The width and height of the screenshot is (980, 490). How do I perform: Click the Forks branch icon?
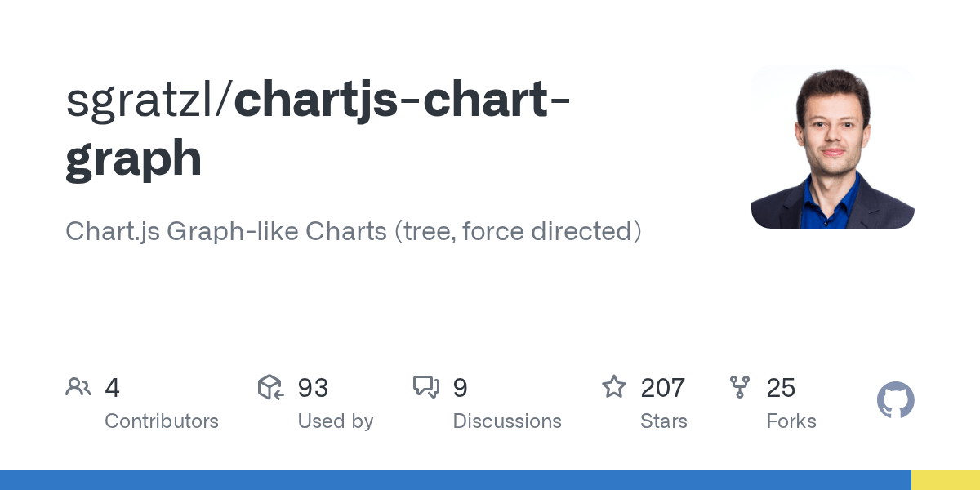click(x=740, y=387)
